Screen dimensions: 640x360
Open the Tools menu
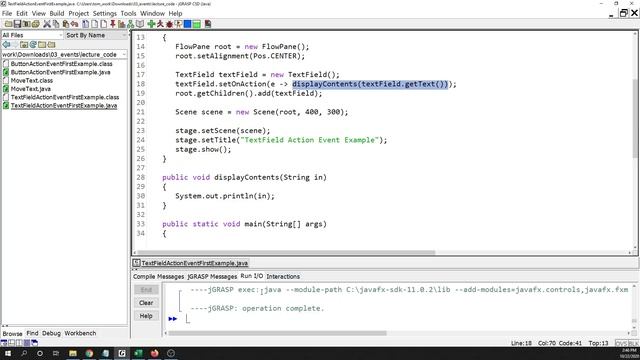[x=128, y=13]
